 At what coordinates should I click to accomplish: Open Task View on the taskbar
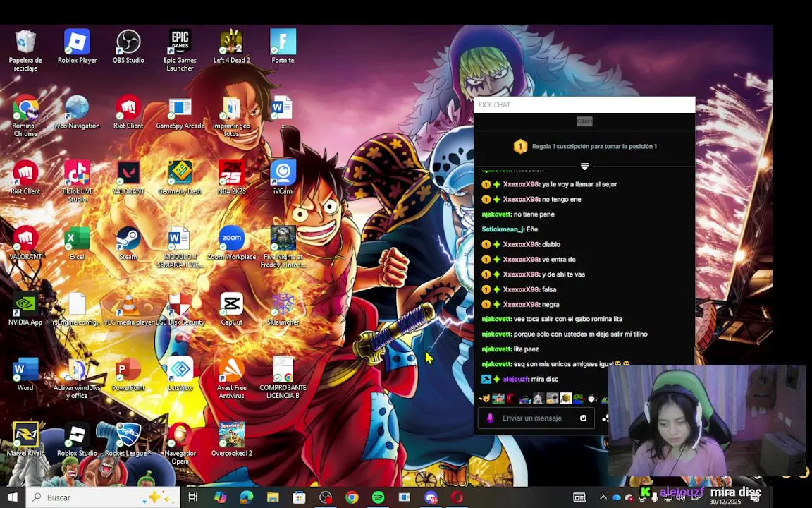tap(192, 497)
